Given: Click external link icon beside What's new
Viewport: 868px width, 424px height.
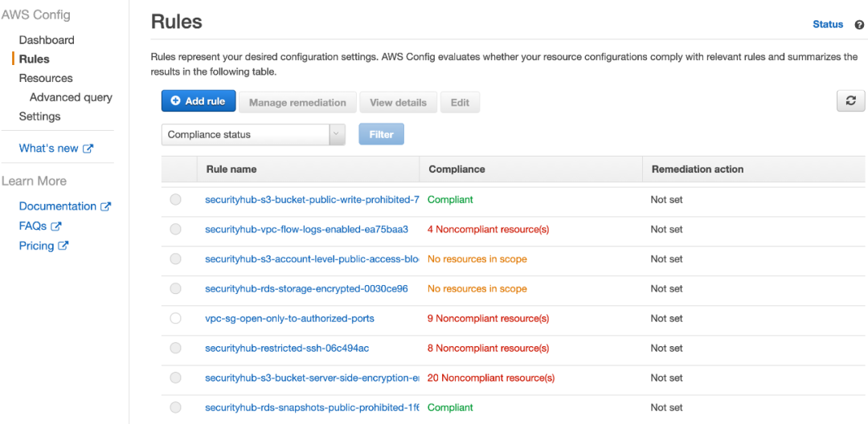Looking at the screenshot, I should tap(88, 148).
